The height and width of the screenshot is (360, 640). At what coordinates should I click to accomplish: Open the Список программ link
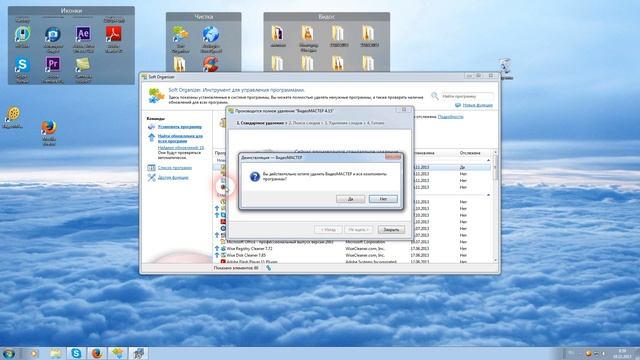pyautogui.click(x=175, y=168)
